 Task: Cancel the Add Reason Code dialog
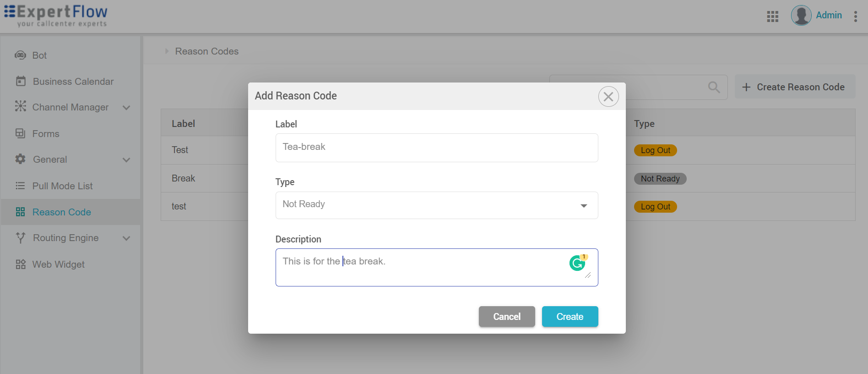[506, 317]
